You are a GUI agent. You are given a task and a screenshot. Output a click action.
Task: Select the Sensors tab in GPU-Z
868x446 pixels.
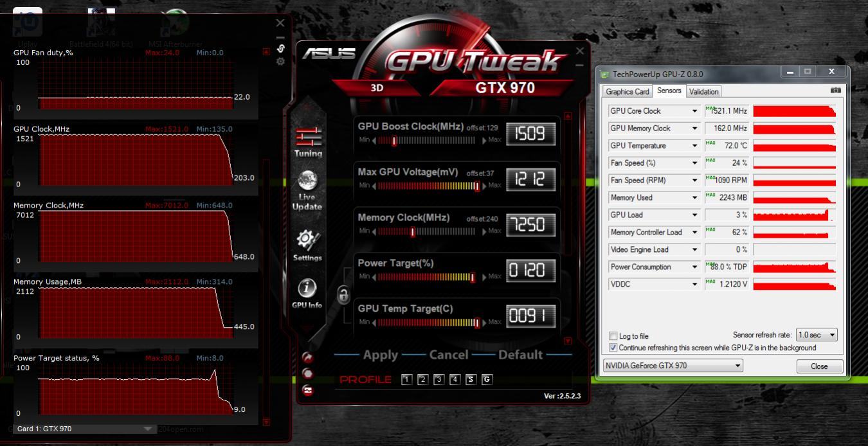(x=669, y=91)
